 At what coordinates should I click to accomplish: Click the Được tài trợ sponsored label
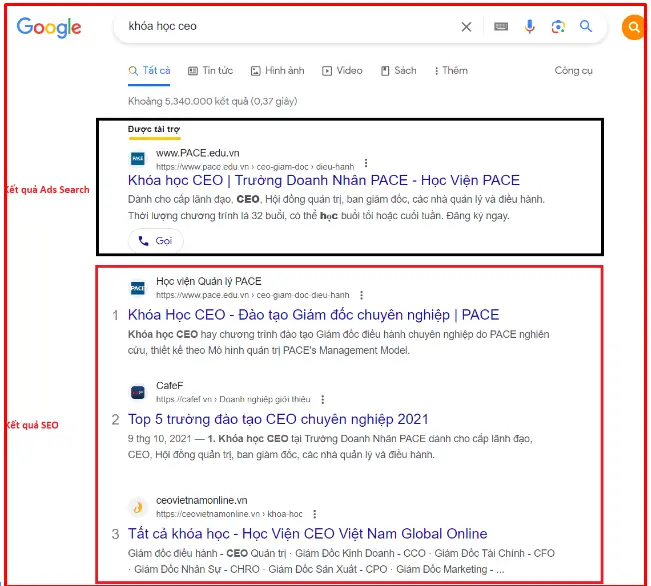pyautogui.click(x=154, y=129)
